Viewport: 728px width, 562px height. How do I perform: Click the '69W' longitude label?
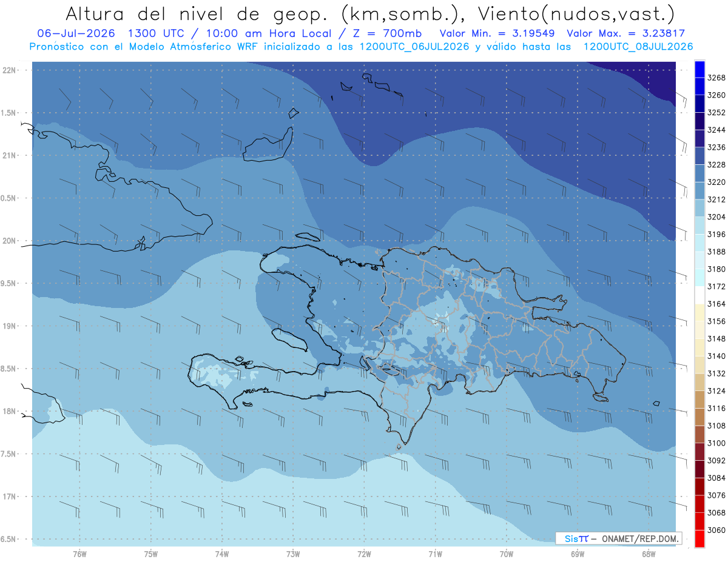click(x=578, y=554)
